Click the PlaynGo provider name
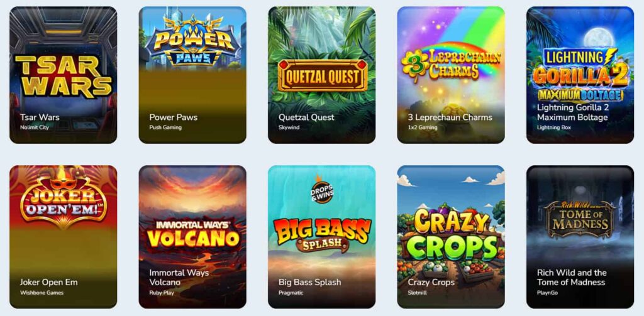The image size is (644, 316). click(548, 293)
